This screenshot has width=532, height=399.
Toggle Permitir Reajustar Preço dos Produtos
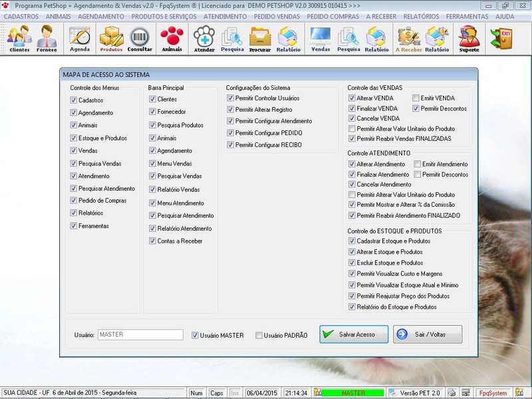pos(352,296)
